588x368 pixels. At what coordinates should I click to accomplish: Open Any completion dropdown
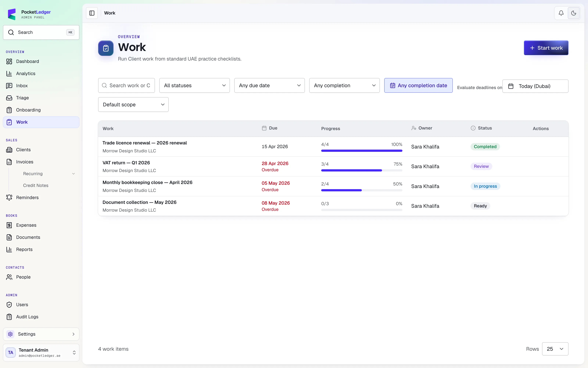[x=344, y=85]
